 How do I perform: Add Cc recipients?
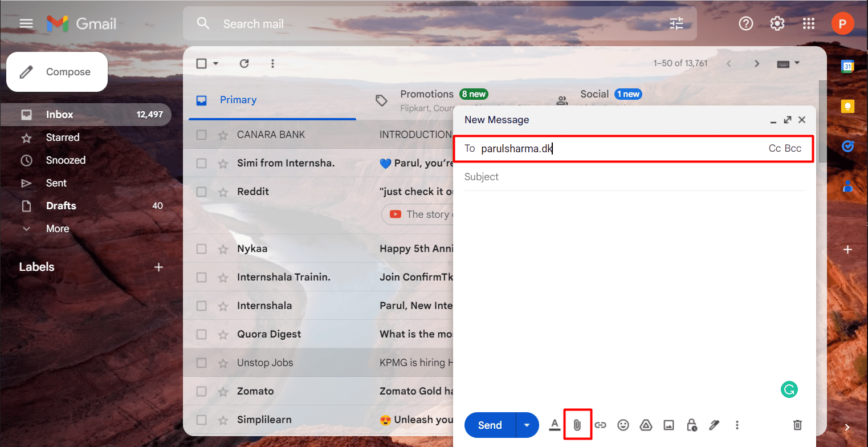[x=775, y=148]
